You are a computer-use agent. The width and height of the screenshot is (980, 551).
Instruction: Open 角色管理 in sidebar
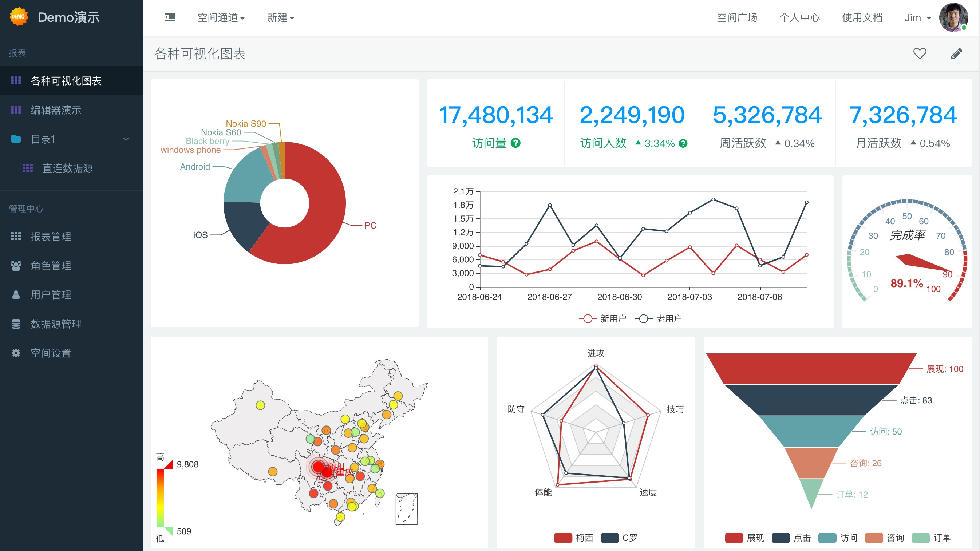click(51, 265)
